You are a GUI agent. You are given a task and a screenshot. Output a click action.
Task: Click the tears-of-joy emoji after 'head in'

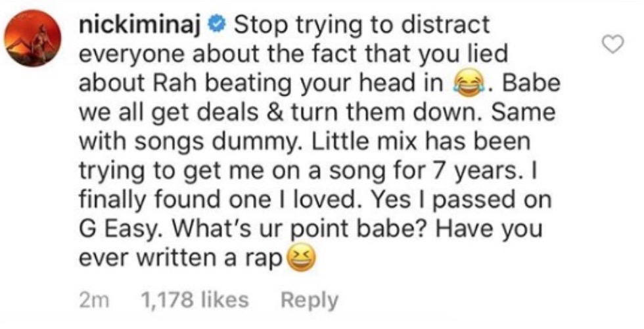[467, 85]
